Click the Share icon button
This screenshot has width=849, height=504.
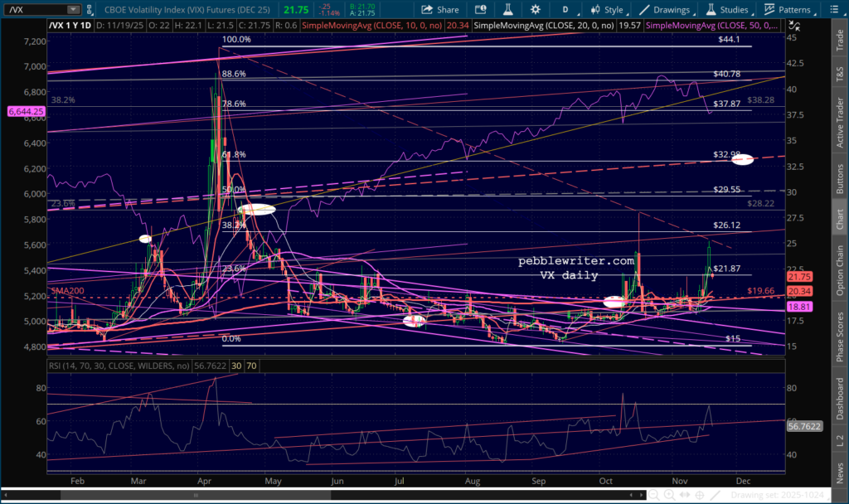coord(439,10)
